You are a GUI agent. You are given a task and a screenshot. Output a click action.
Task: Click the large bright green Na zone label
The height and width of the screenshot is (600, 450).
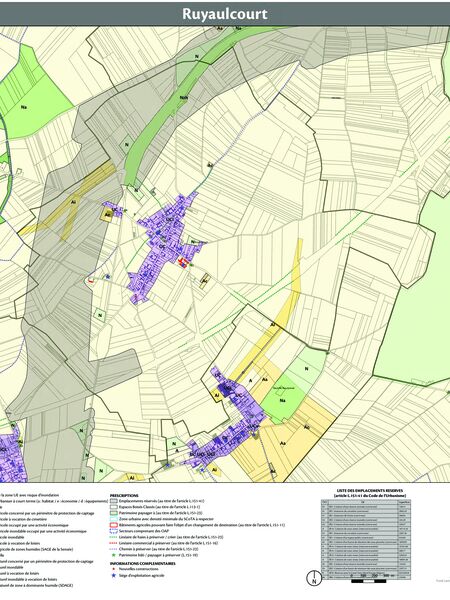(x=24, y=108)
